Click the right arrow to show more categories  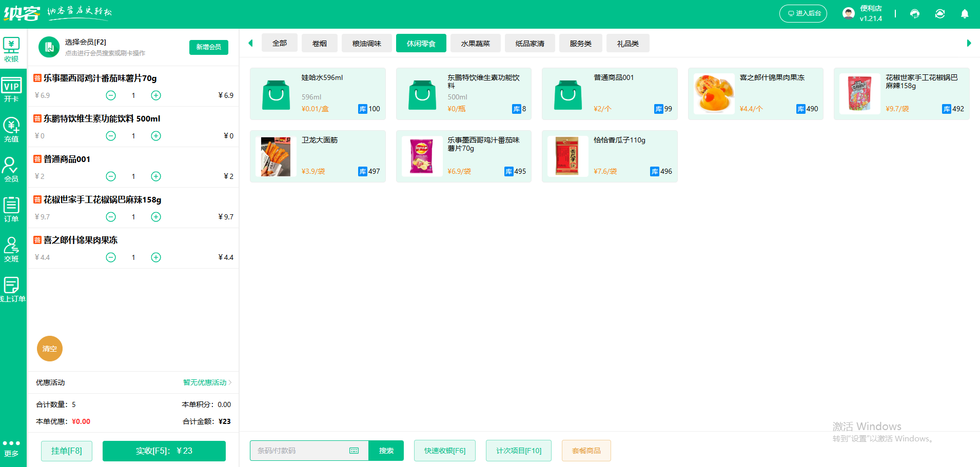coord(969,43)
